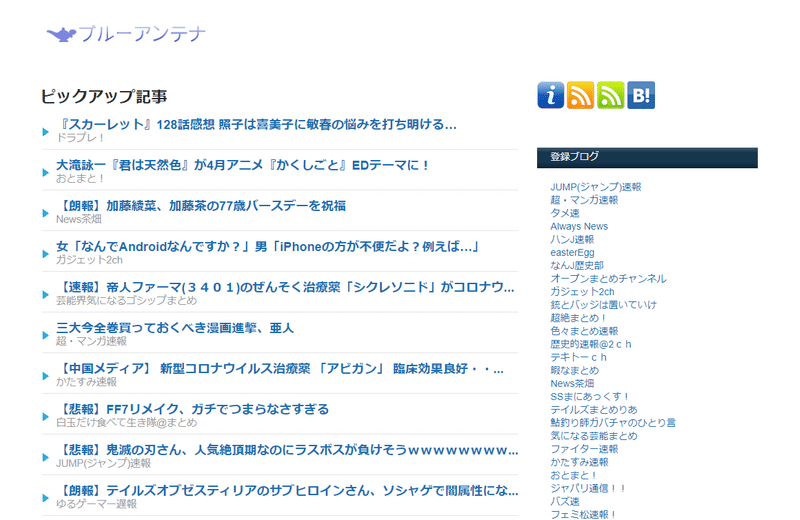Click the blue info icon
This screenshot has width=800, height=520.
pyautogui.click(x=551, y=95)
